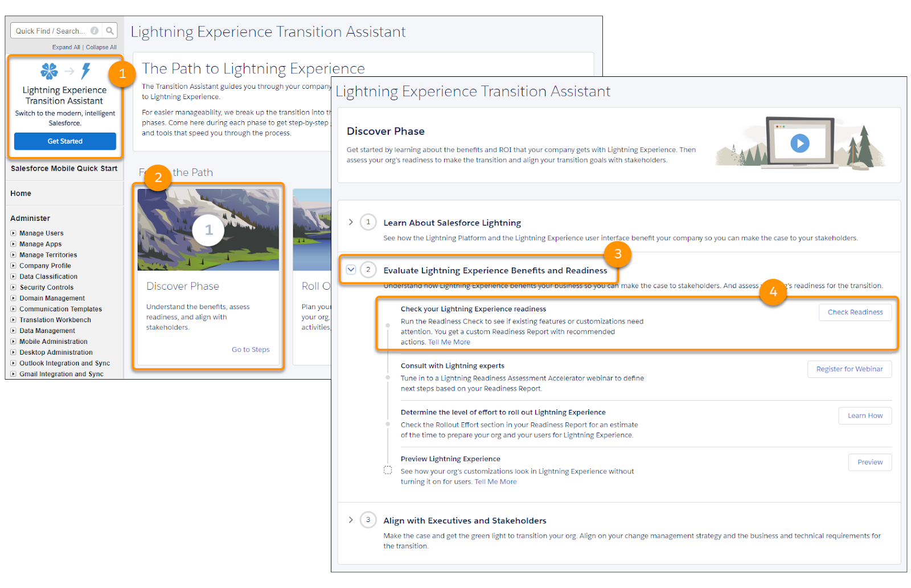Screen dimensions: 911x588
Task: Click step number 3 circle beside Align with Executives
Action: pos(368,520)
